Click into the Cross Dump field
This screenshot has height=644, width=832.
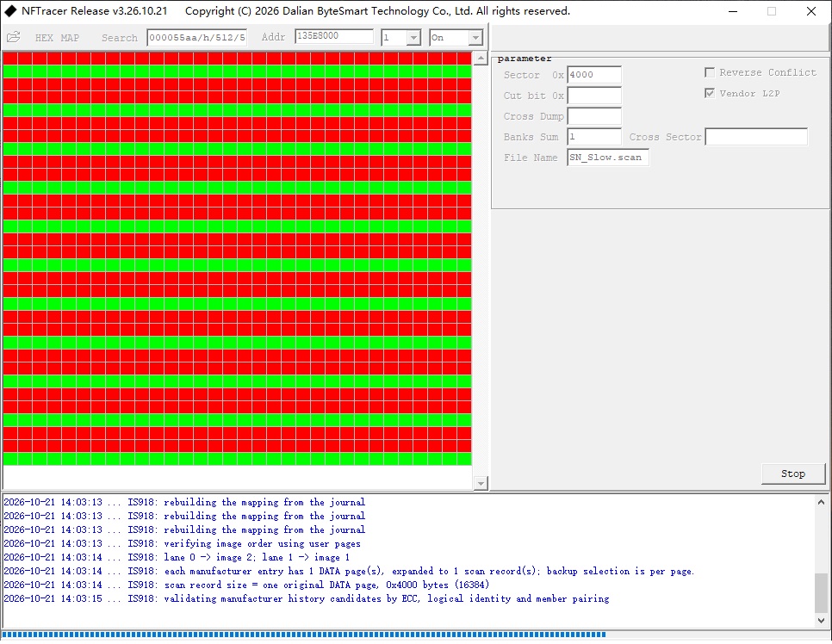(594, 116)
